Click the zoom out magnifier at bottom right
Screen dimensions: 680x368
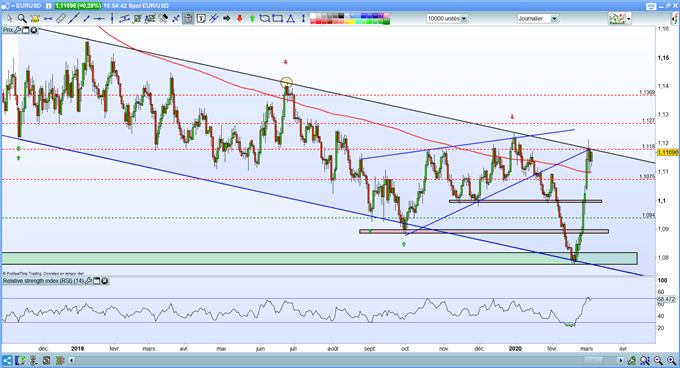tap(659, 361)
